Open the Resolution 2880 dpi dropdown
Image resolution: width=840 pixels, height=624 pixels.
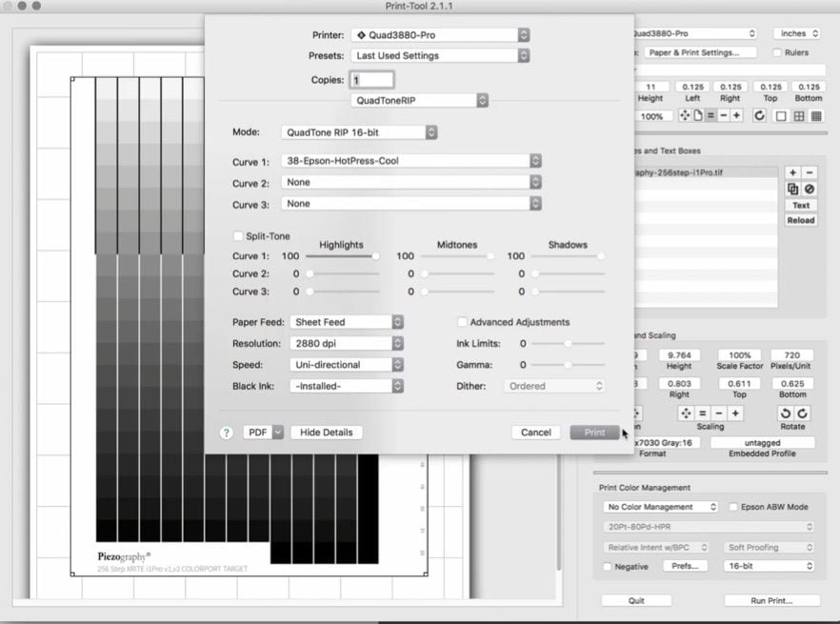[x=348, y=343]
